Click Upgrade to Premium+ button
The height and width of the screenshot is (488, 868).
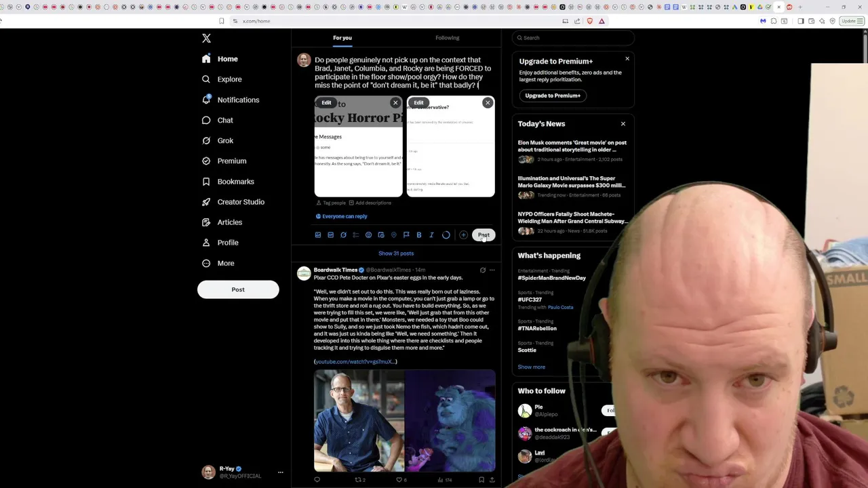click(553, 96)
